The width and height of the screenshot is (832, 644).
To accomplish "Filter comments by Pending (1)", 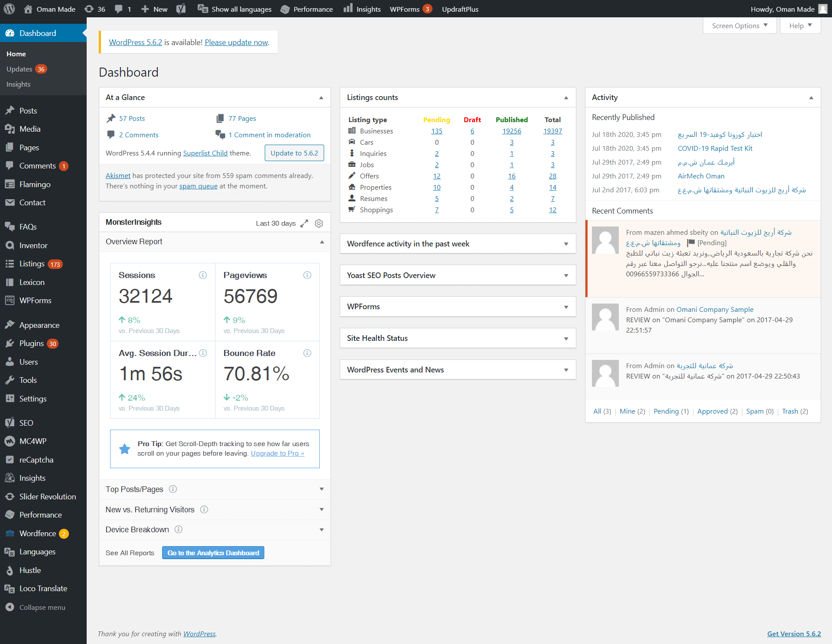I will click(671, 411).
